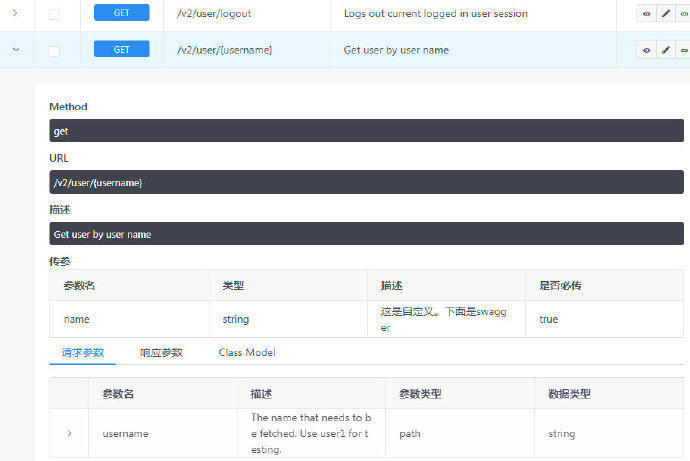
Task: Click the URL field /v2/user/{username}
Action: pyautogui.click(x=366, y=182)
